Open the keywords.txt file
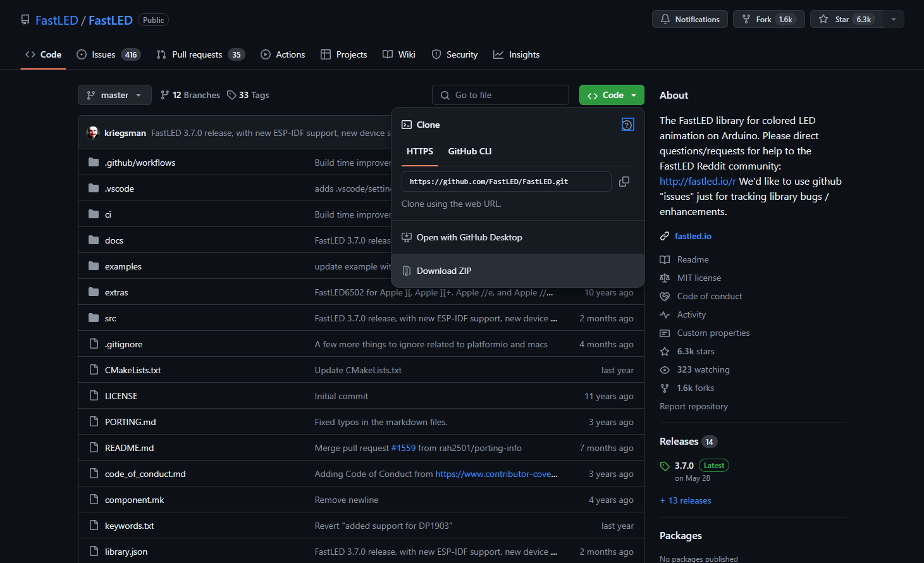This screenshot has height=563, width=924. (x=129, y=526)
